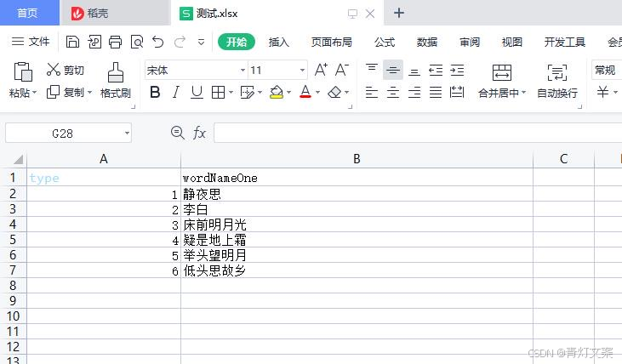622x364 pixels.
Task: Click the Cut (剪切) scissors button
Action: [65, 70]
